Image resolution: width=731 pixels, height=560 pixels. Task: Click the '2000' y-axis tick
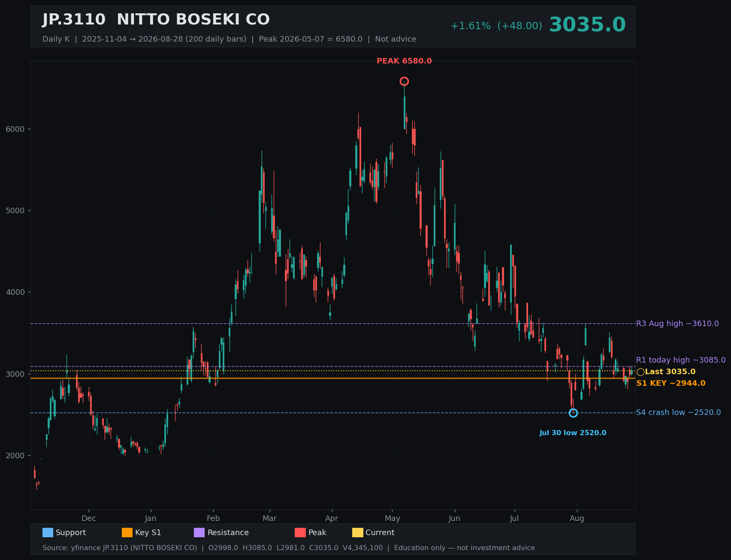(x=15, y=456)
